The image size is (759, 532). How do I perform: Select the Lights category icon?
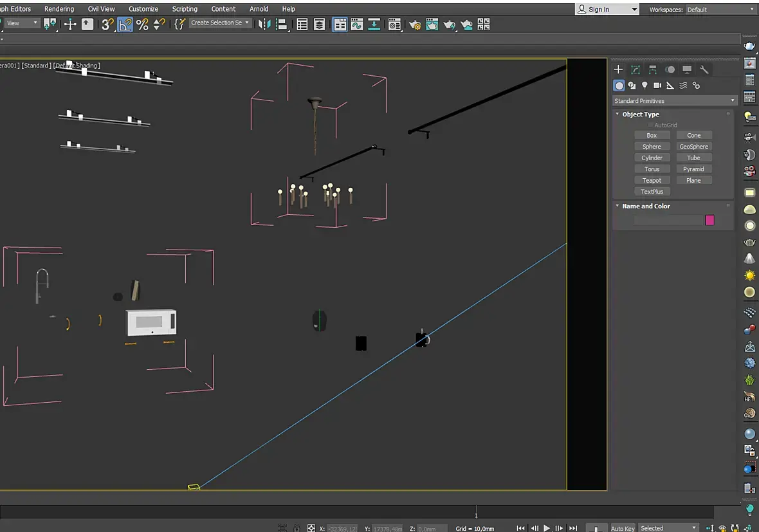pos(645,86)
